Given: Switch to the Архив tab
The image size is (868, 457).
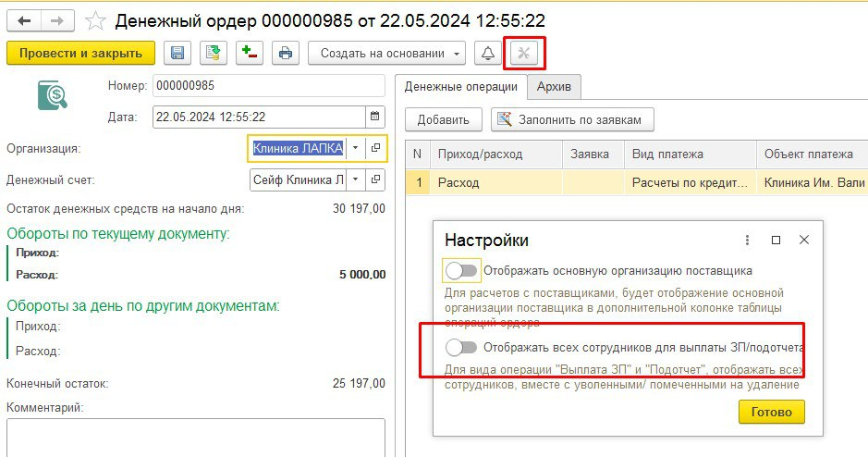Looking at the screenshot, I should pos(554,87).
